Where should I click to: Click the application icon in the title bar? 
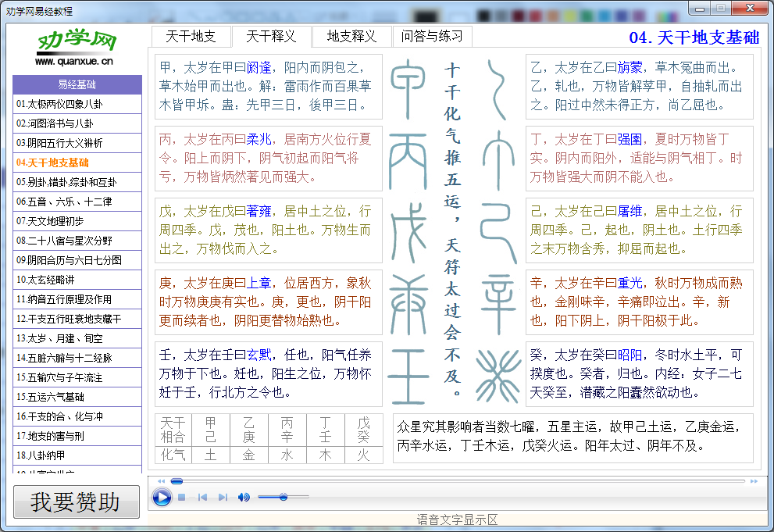click(x=7, y=8)
